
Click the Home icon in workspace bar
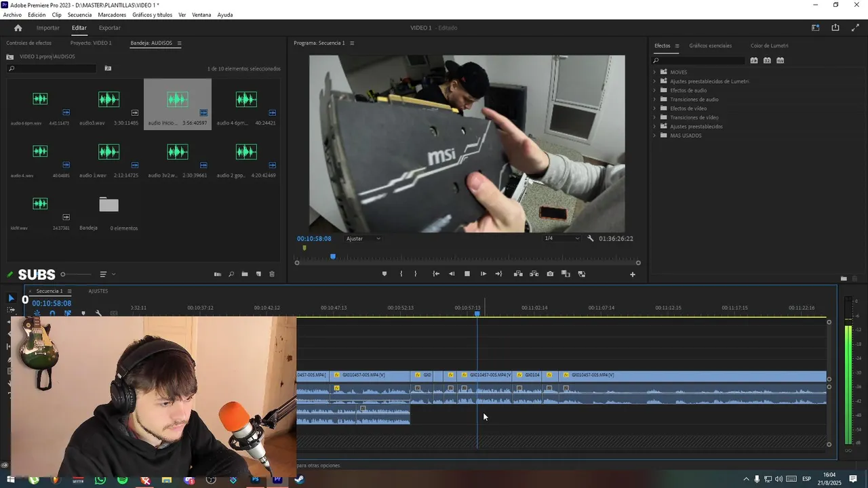pos(18,28)
